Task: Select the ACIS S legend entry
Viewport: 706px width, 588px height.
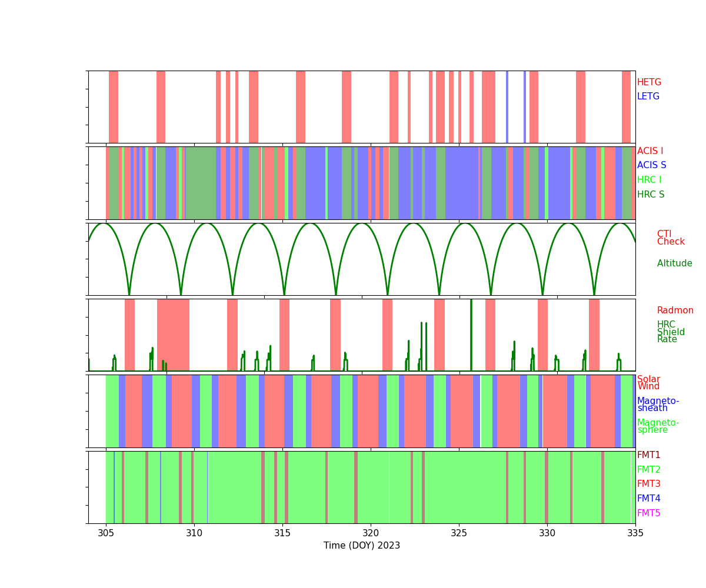Action: (651, 165)
